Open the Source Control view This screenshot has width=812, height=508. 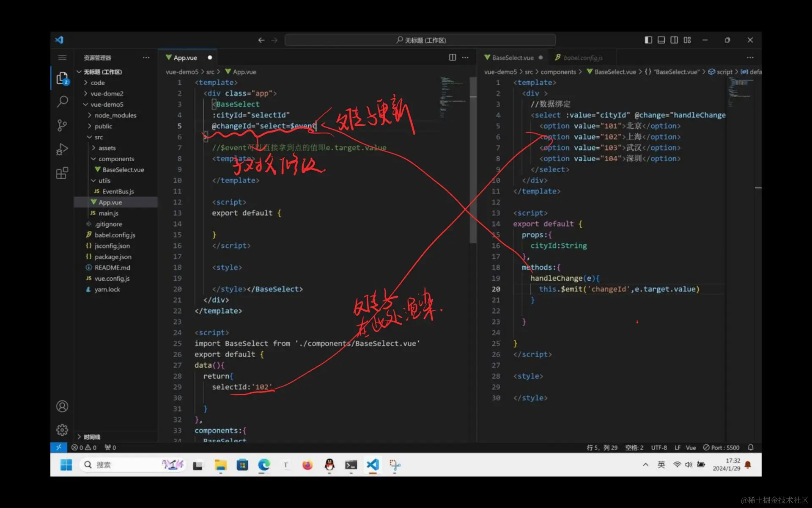[62, 125]
